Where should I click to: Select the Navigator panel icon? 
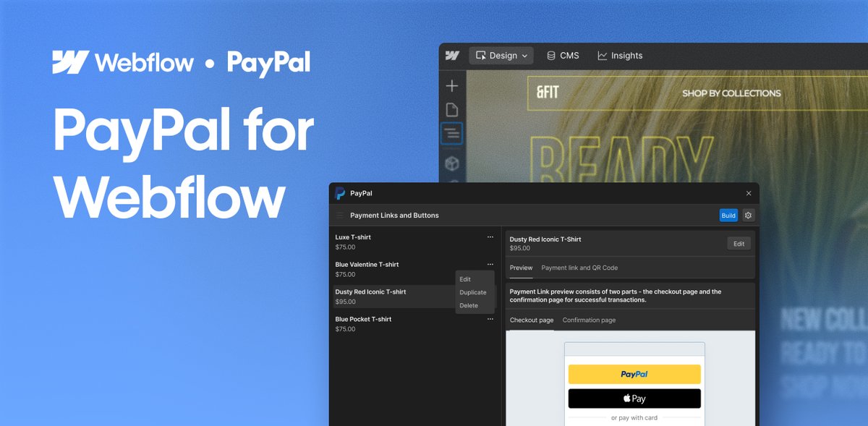452,134
